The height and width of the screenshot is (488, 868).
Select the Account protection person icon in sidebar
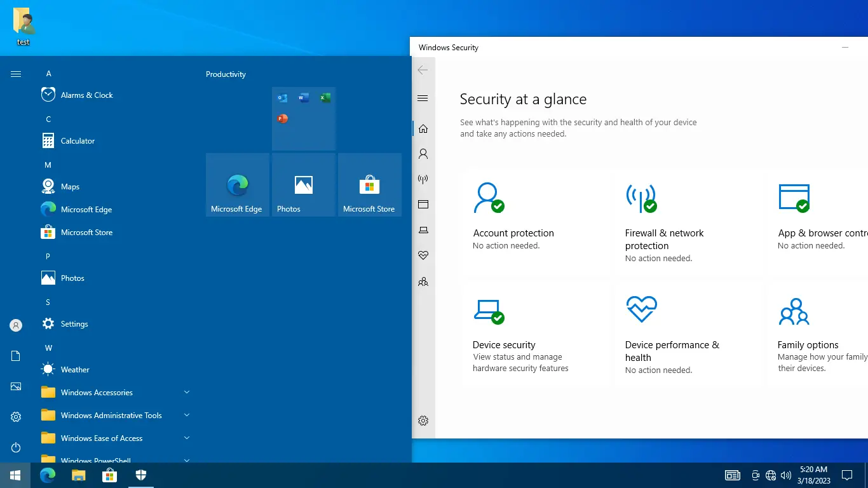(423, 154)
